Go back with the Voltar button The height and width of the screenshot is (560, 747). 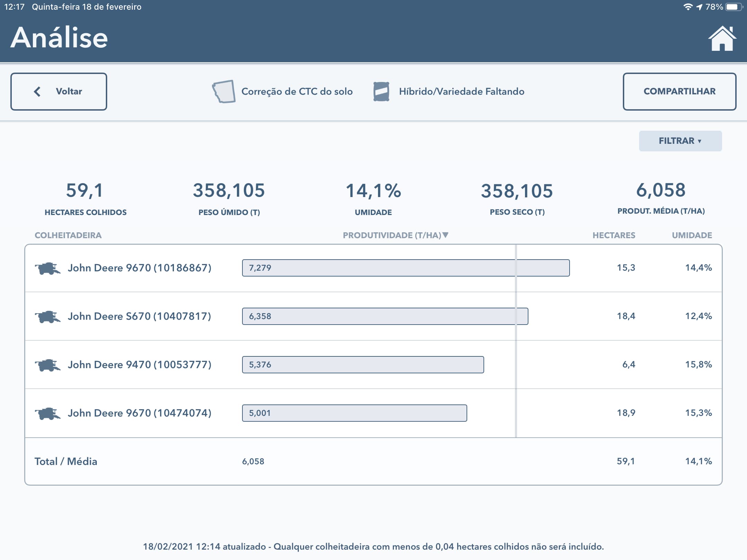pos(59,92)
